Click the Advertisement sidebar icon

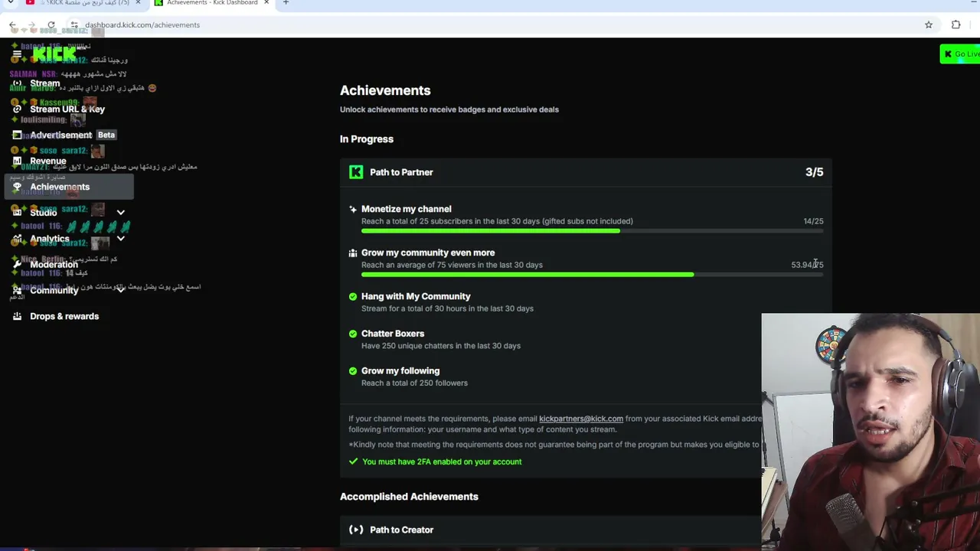[x=17, y=135]
